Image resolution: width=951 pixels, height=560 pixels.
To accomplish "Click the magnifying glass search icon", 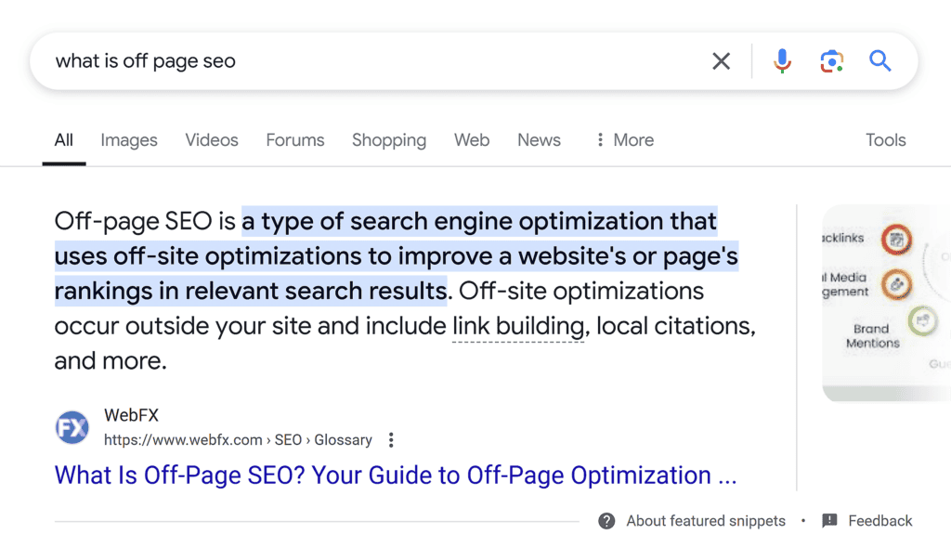I will click(x=879, y=60).
